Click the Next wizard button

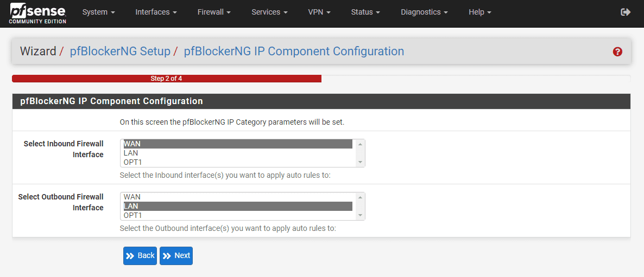pos(176,256)
